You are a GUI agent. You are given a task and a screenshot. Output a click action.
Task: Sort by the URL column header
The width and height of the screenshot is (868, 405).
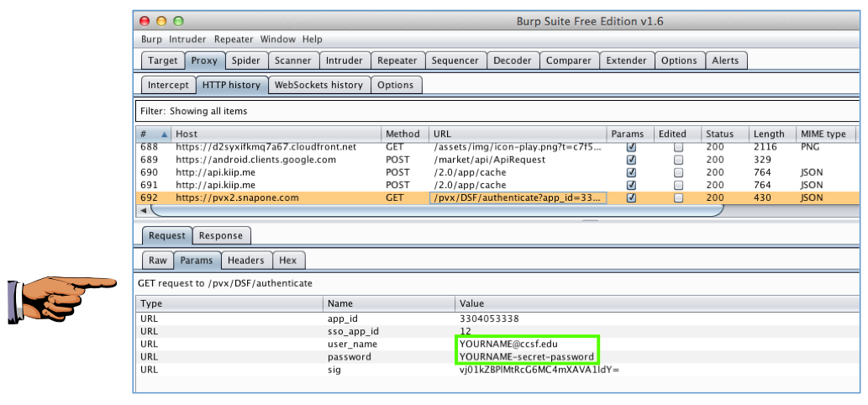pos(517,134)
